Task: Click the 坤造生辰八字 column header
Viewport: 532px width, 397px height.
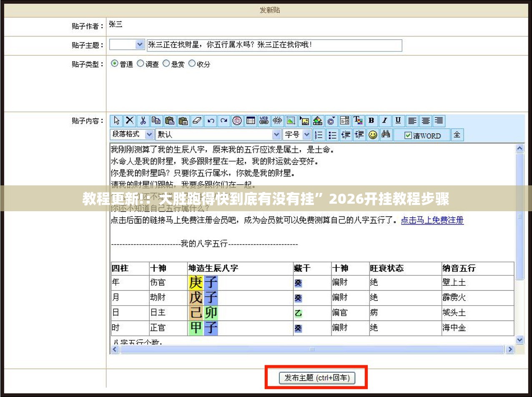Action: click(x=240, y=268)
